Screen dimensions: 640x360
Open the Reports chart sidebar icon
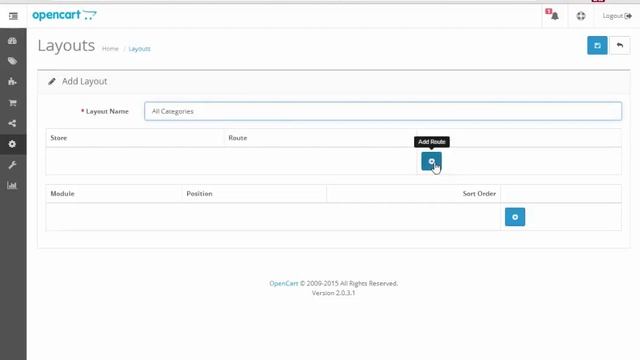pyautogui.click(x=12, y=186)
